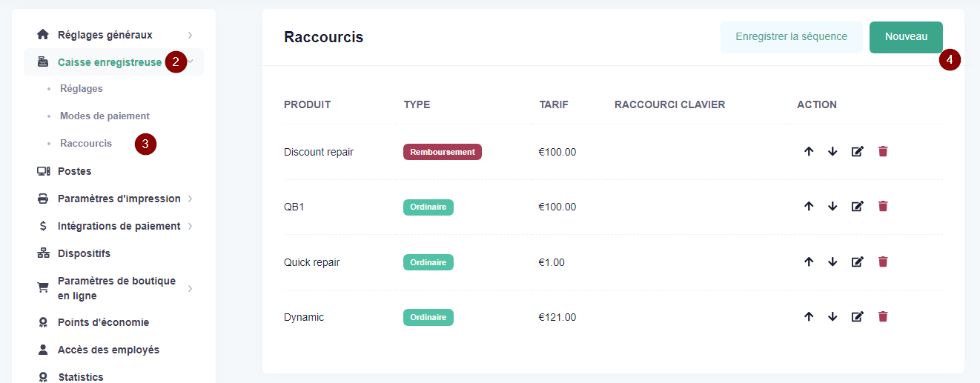
Task: Open Modes de paiement submenu item
Action: tap(105, 116)
